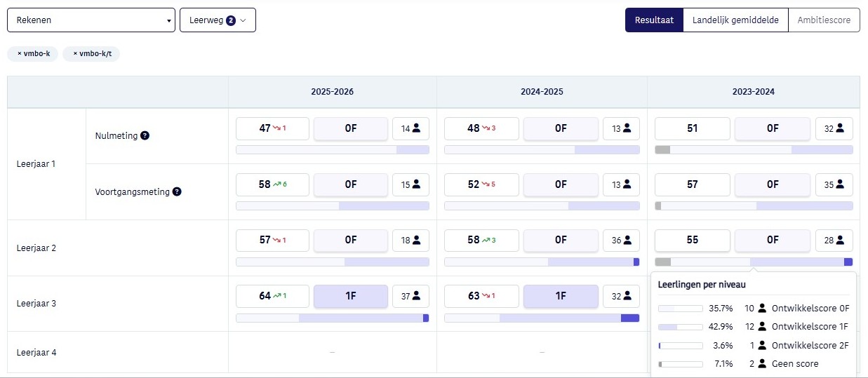
Task: Open the Voortgangsmeting help icon
Action: click(x=177, y=191)
